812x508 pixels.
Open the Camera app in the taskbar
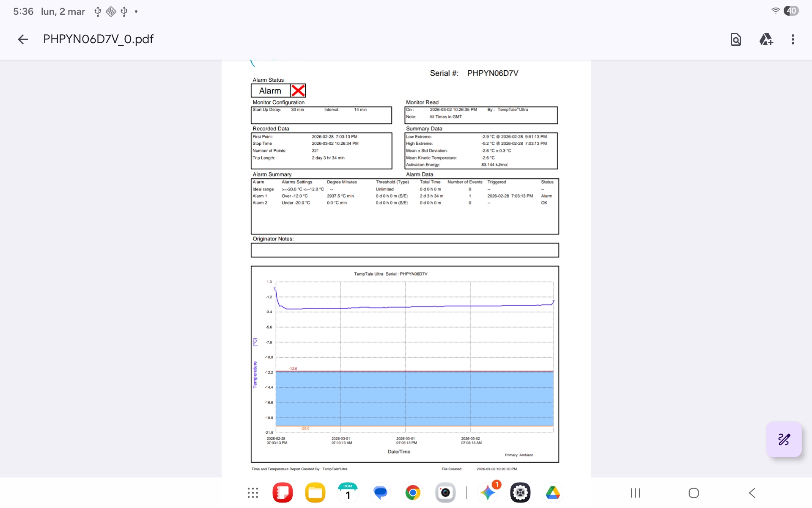pyautogui.click(x=445, y=493)
